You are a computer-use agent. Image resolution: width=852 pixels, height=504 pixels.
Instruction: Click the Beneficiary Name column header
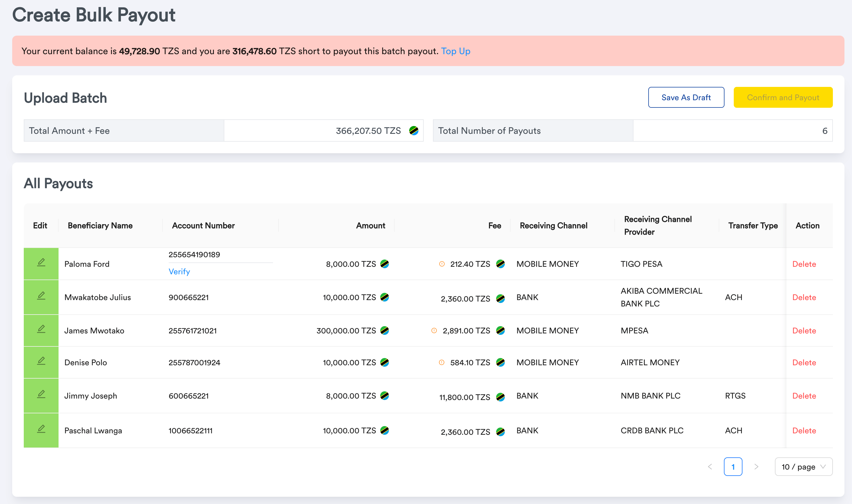coord(100,226)
